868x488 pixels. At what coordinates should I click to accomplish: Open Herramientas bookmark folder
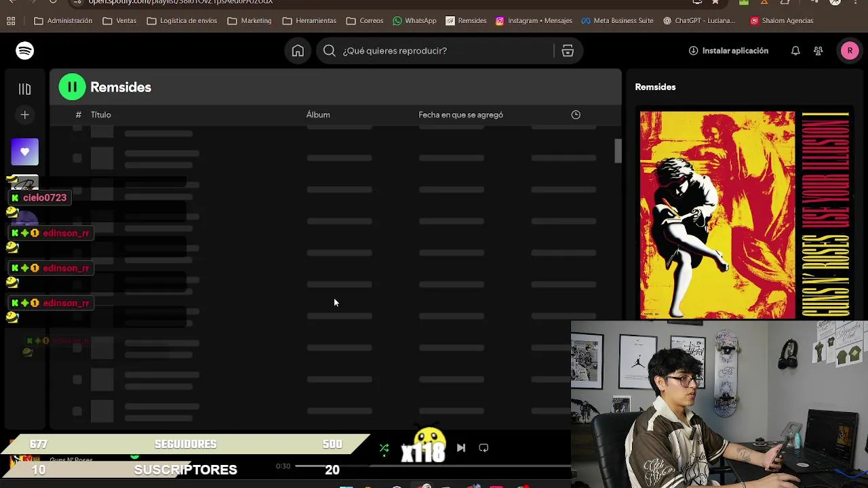tap(309, 21)
